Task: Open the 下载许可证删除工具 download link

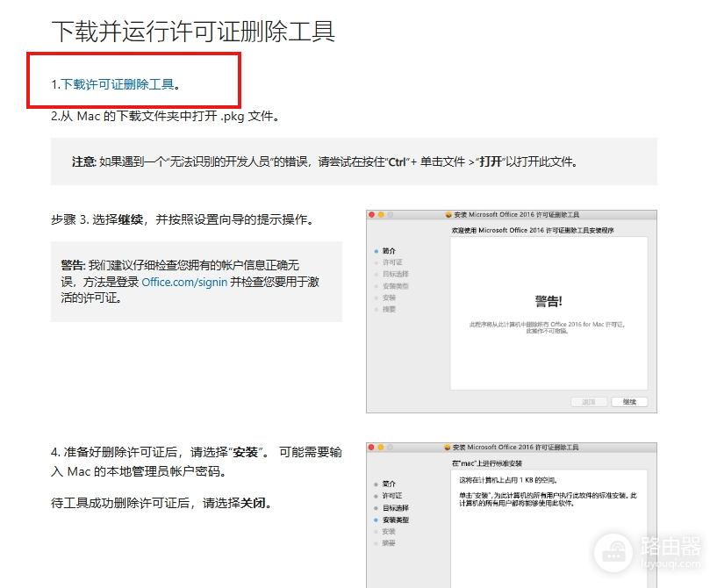Action: click(x=118, y=84)
